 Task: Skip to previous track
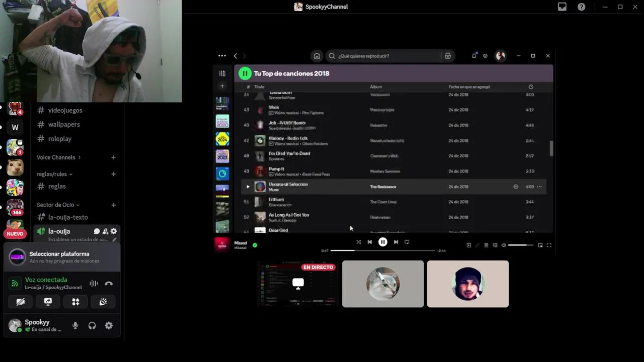tap(370, 242)
